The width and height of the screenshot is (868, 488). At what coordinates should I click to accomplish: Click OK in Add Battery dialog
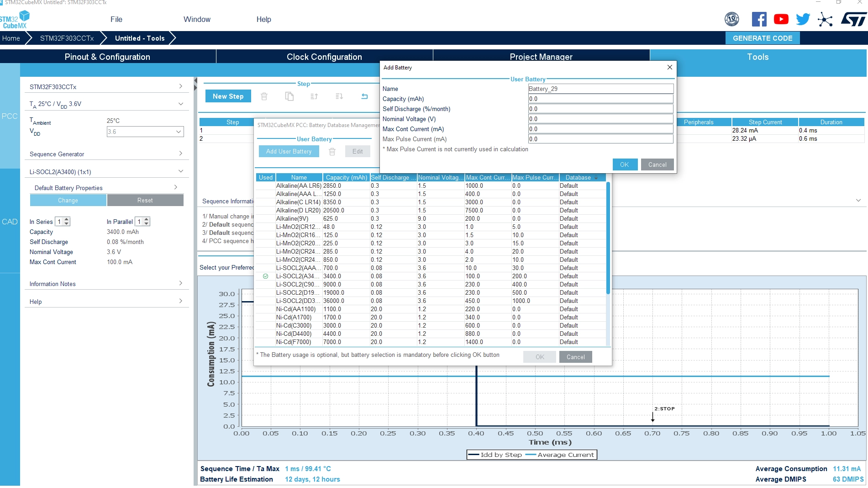(x=624, y=165)
